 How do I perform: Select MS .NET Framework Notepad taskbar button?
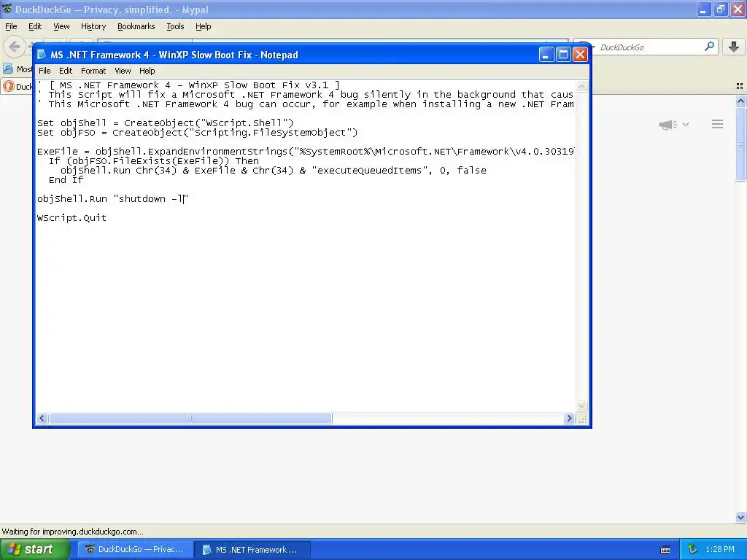click(252, 550)
